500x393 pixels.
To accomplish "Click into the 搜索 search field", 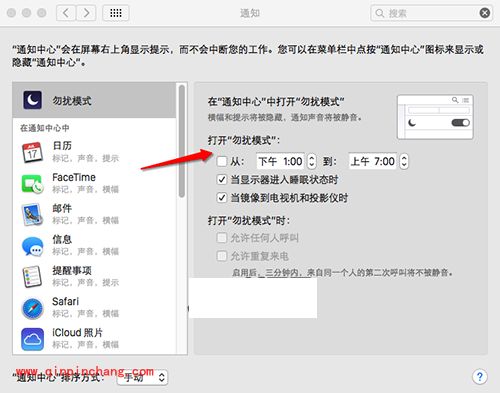I will tap(431, 13).
